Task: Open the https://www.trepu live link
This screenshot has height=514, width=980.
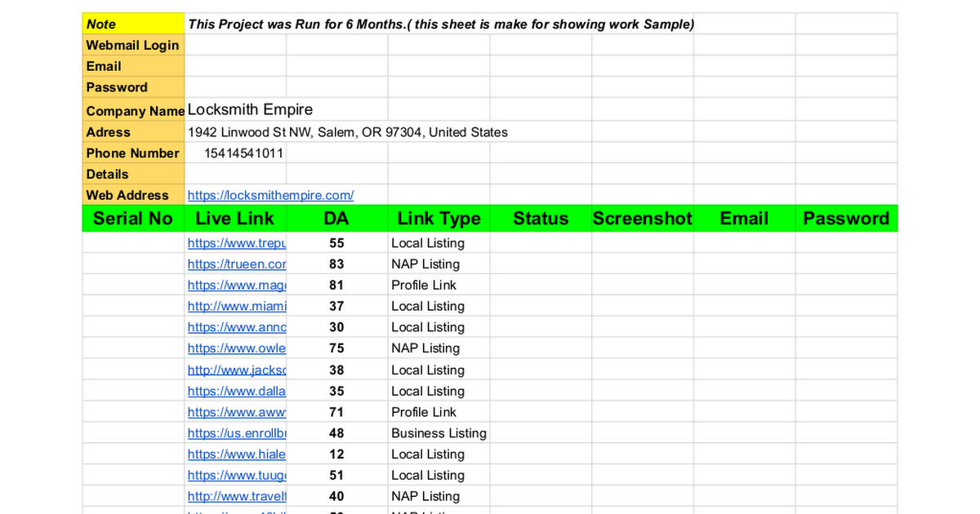Action: [237, 243]
